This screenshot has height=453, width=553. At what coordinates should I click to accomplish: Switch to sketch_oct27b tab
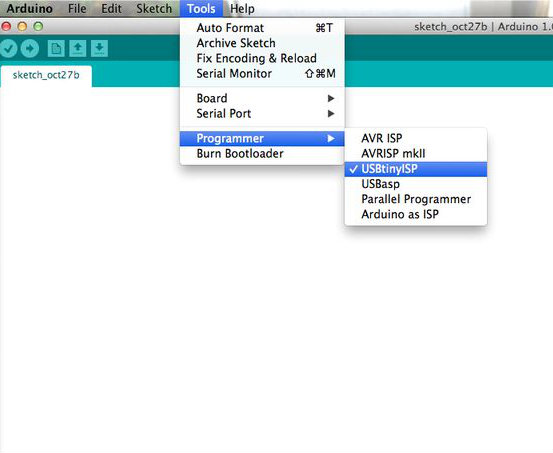[x=46, y=76]
